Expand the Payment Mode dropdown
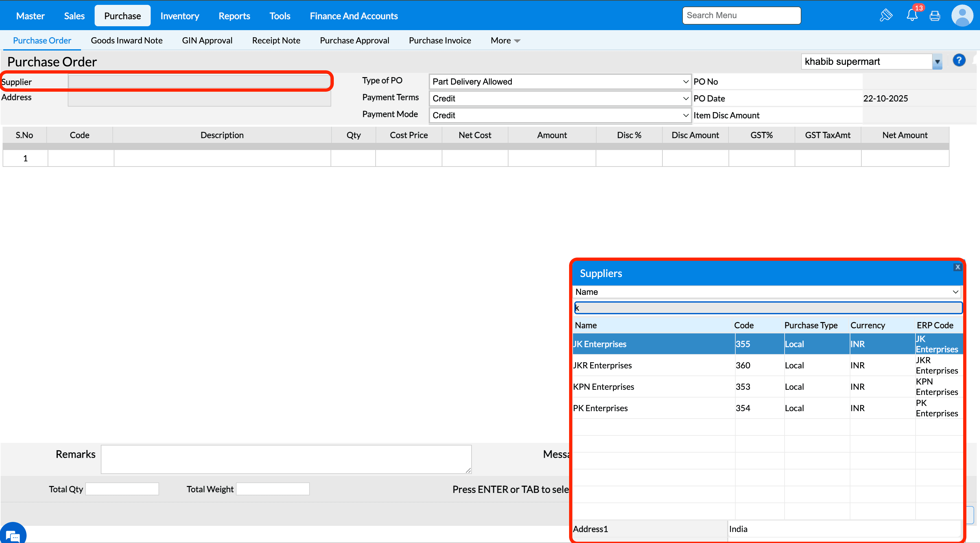980x543 pixels. [560, 115]
